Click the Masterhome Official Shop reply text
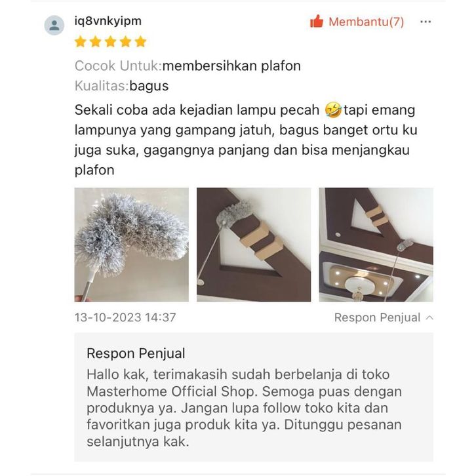The width and height of the screenshot is (476, 476). tap(244, 408)
